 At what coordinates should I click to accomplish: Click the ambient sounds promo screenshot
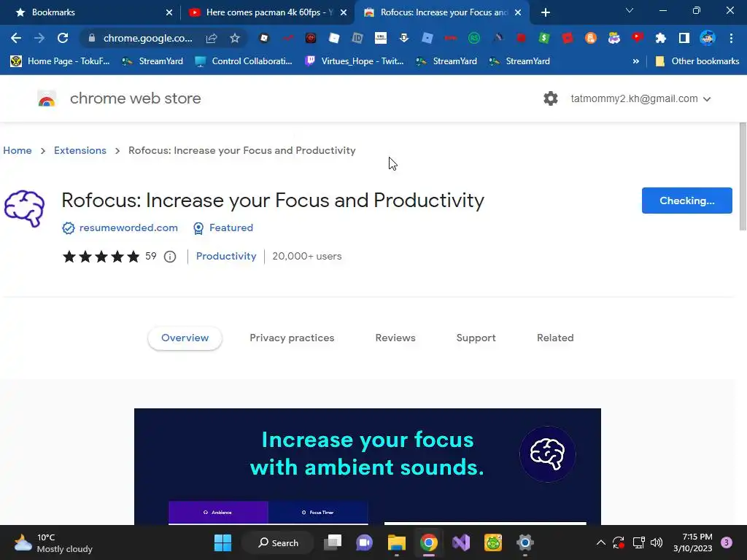(x=368, y=467)
